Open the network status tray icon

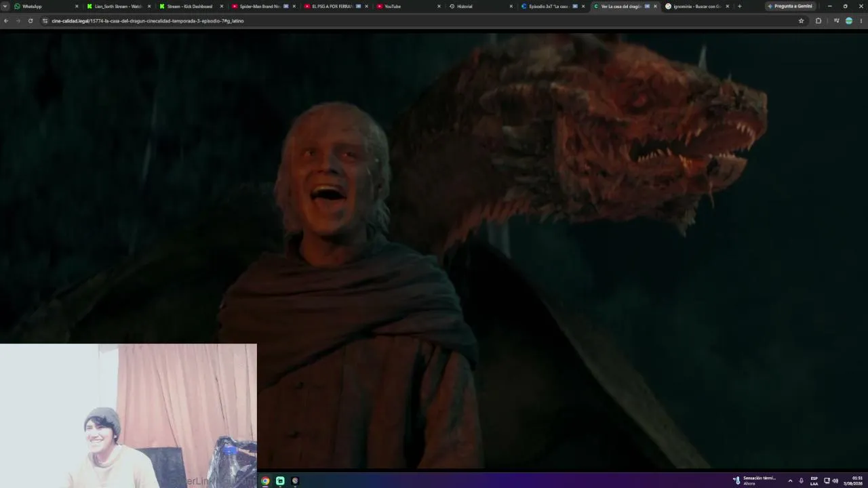pos(827,481)
